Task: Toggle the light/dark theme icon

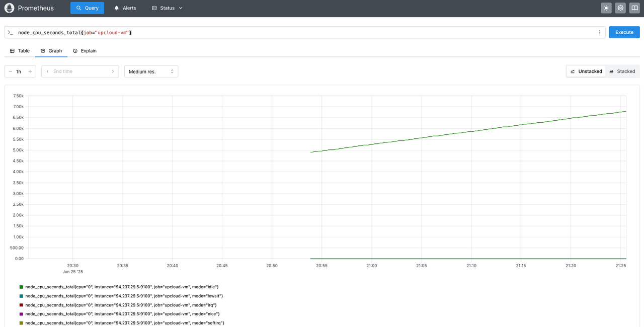Action: pos(606,8)
